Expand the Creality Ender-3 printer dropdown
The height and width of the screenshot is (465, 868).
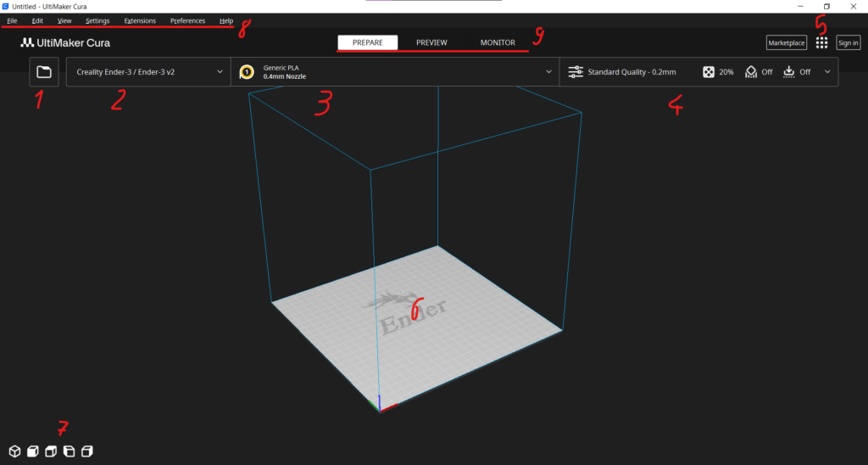pos(148,72)
